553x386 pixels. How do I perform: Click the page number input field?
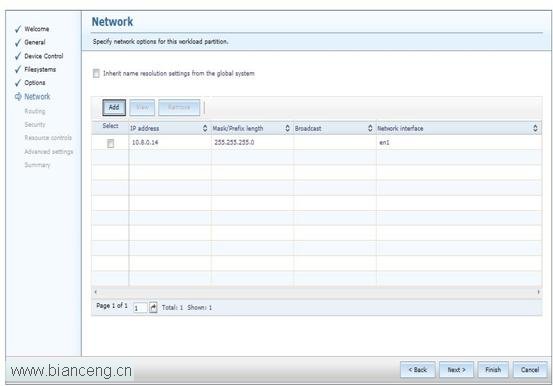coord(140,308)
